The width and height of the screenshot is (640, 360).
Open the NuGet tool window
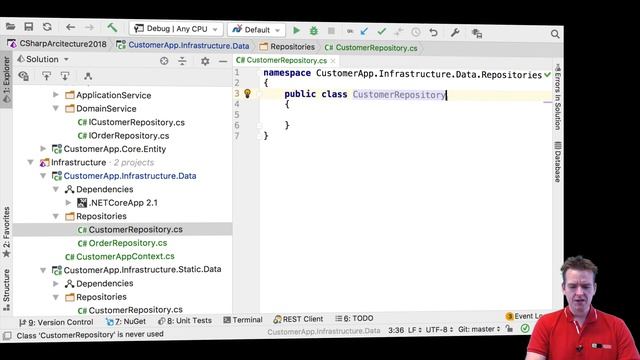126,322
